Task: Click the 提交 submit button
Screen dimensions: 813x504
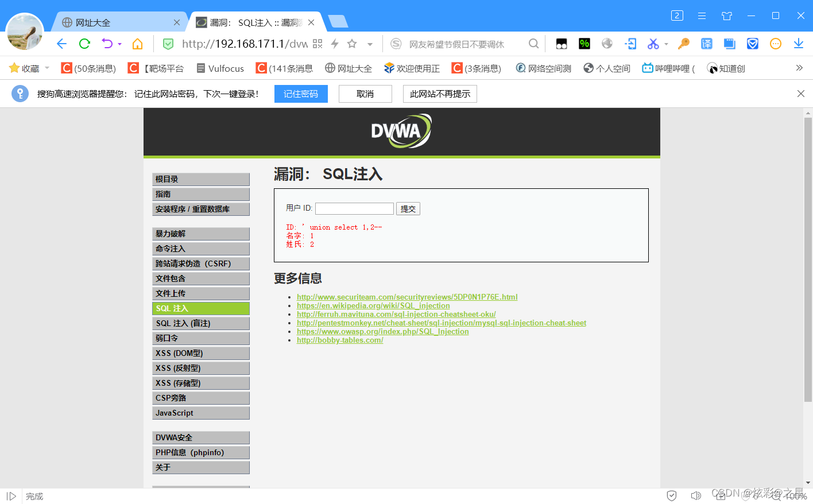Action: pyautogui.click(x=408, y=208)
